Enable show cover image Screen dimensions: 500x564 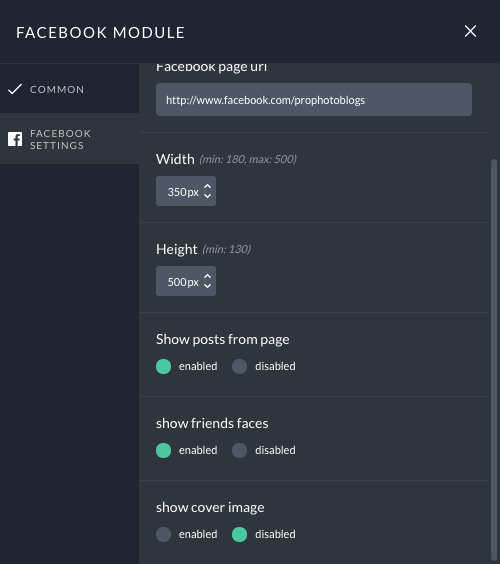pyautogui.click(x=163, y=535)
